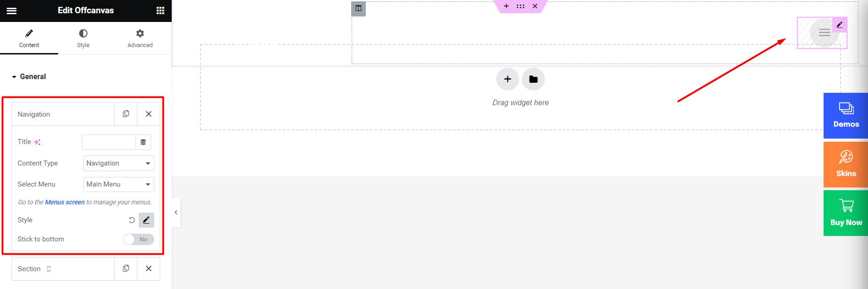Click the Buy Now button
Viewport: 868px width, 289px height.
point(846,213)
